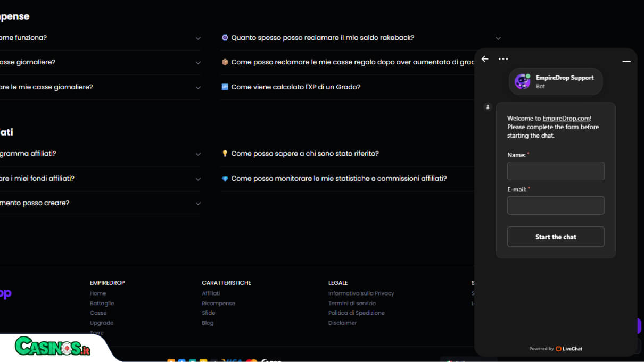Screen dimensions: 644x362
Task: Expand 'are i miei fondi affiliati?' chevron
Action: tap(198, 179)
